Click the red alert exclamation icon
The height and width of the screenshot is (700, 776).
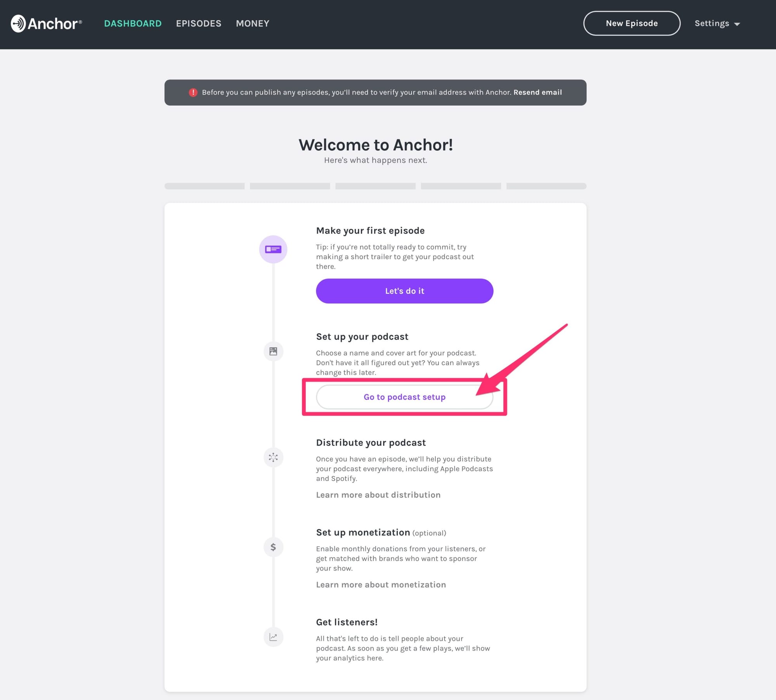coord(193,92)
